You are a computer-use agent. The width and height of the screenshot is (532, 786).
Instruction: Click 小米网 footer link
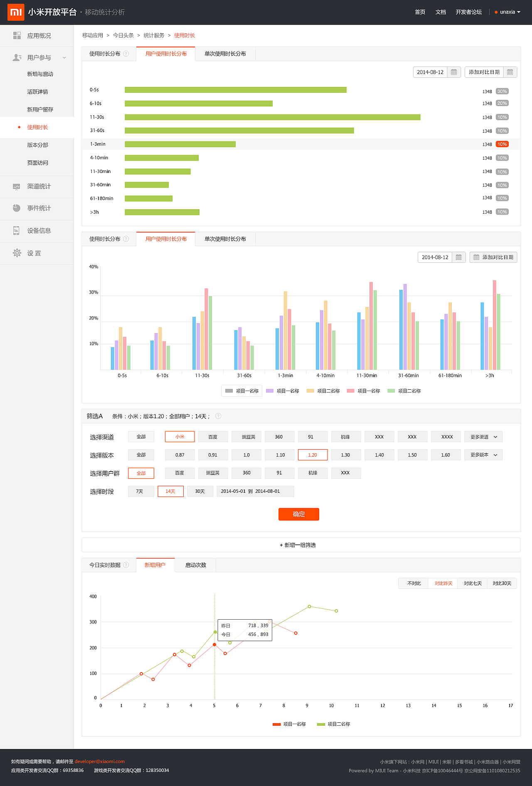[418, 762]
